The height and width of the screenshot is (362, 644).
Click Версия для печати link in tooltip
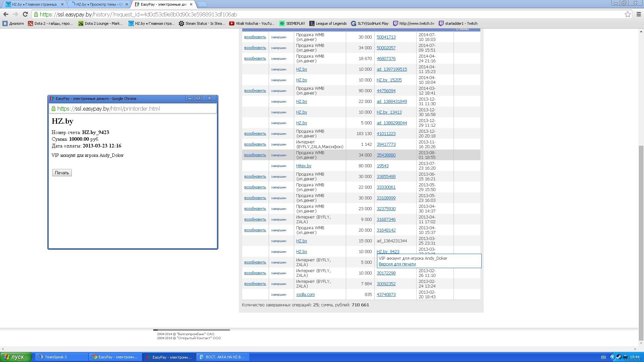tap(397, 264)
